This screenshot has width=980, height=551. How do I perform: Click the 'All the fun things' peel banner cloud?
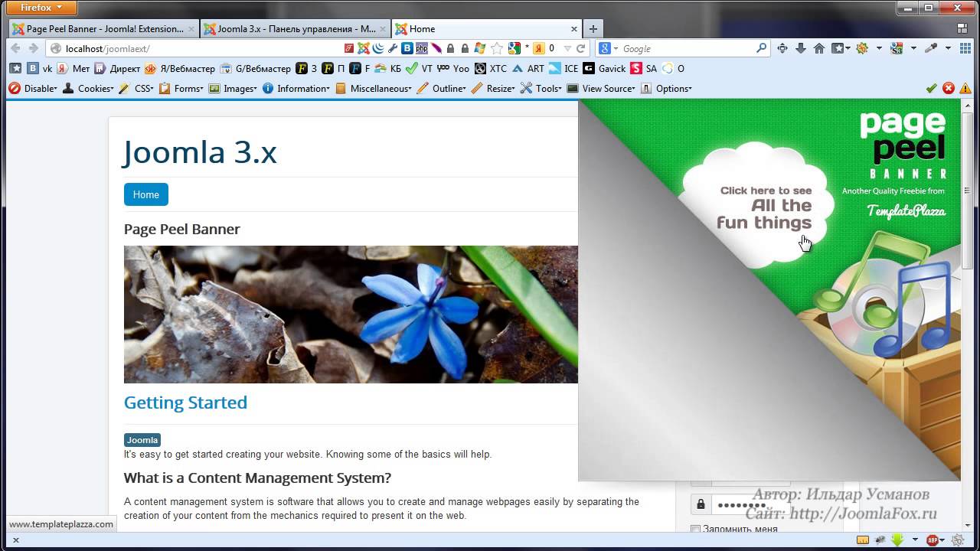(x=758, y=207)
